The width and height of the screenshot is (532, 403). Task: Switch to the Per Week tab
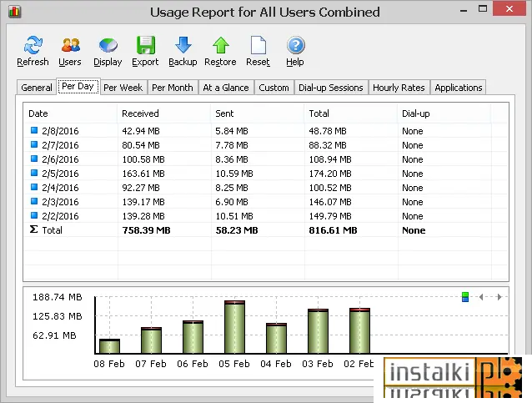click(123, 88)
